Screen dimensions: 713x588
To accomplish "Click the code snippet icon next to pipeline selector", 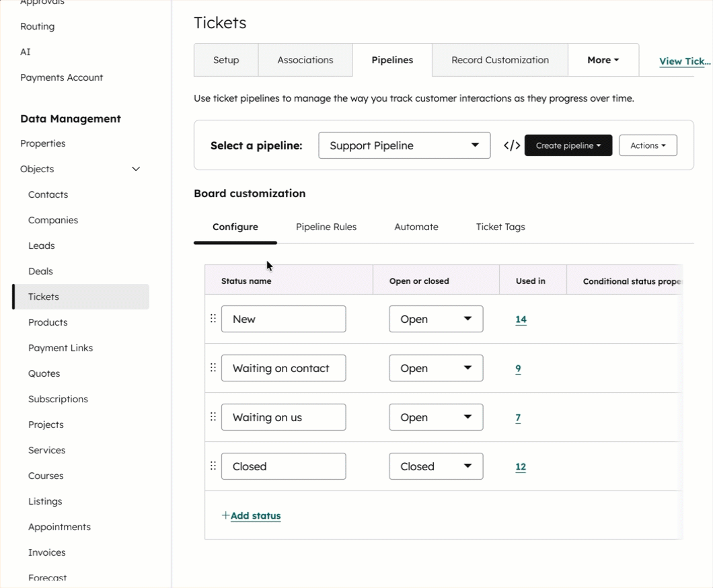I will tap(511, 145).
